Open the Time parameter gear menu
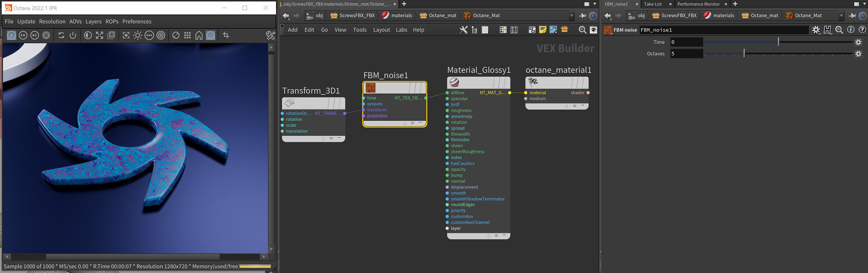Viewport: 868px width, 273px height. (x=858, y=42)
